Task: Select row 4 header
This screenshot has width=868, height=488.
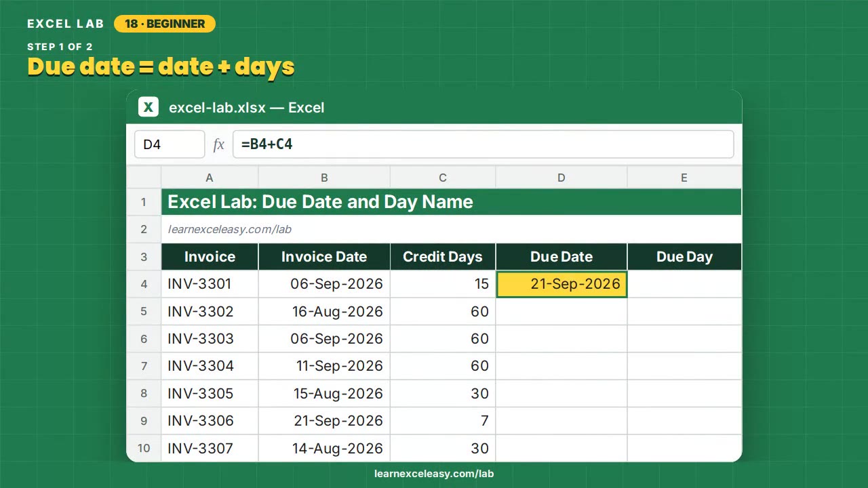Action: tap(144, 284)
